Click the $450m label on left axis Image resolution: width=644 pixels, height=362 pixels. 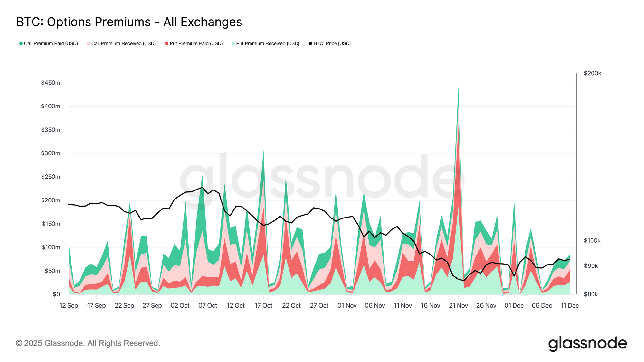point(51,83)
